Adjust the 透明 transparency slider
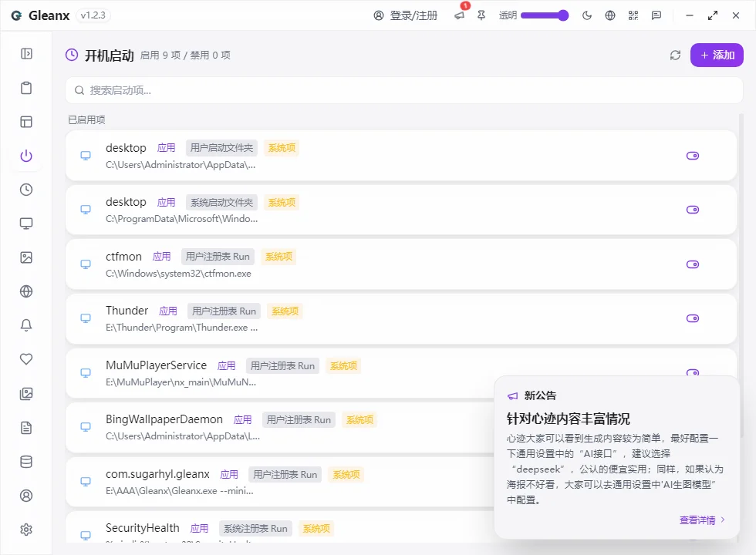Viewport: 756px width, 555px height. (545, 15)
